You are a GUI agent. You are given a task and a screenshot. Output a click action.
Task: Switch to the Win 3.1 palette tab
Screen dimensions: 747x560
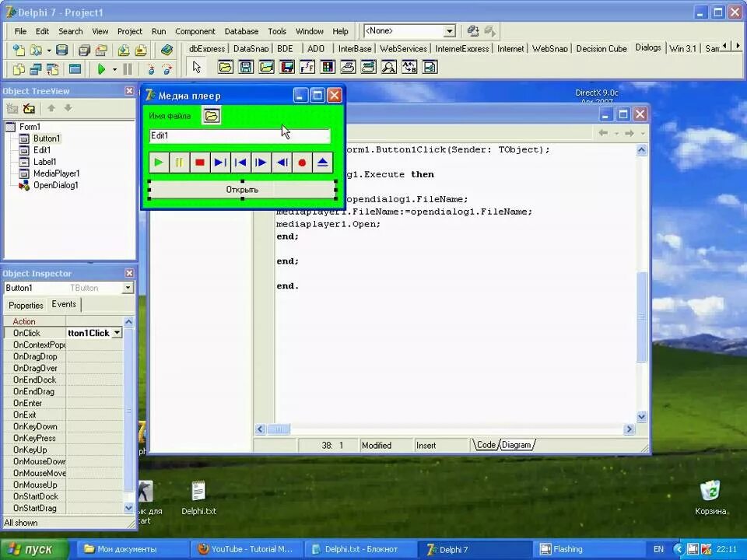682,48
